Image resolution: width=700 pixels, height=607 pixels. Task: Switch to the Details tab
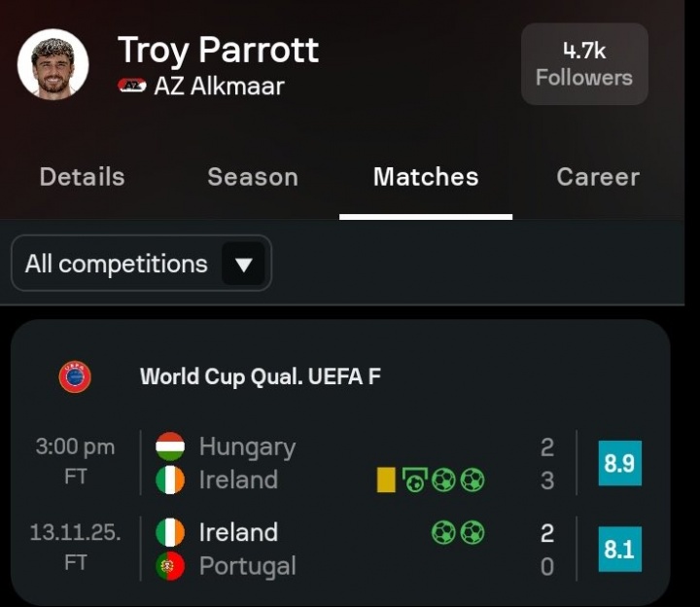click(82, 177)
